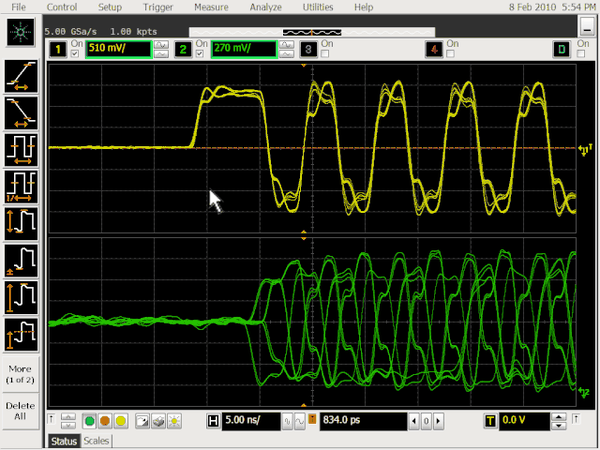This screenshot has height=450, width=600.
Task: Open the File menu
Action: [18, 7]
